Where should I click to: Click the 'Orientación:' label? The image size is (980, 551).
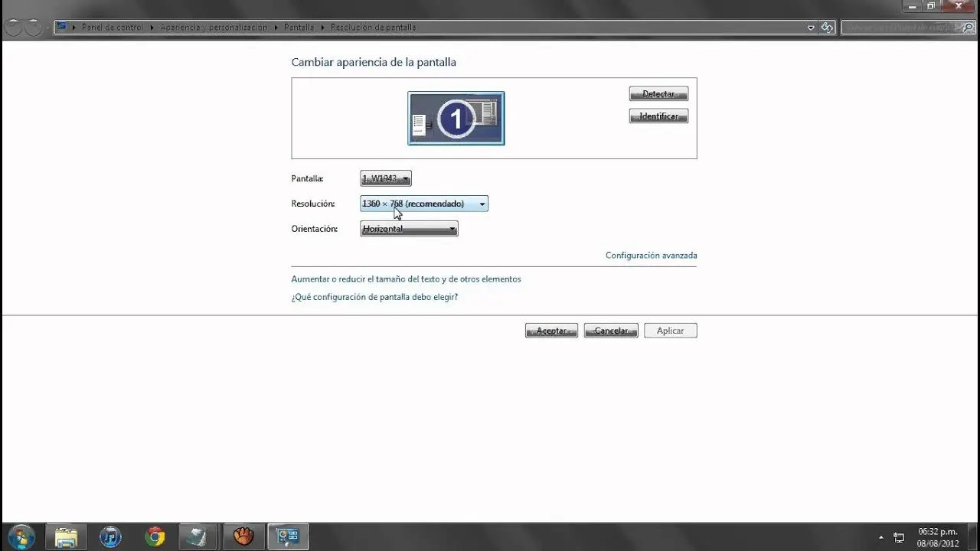[315, 229]
